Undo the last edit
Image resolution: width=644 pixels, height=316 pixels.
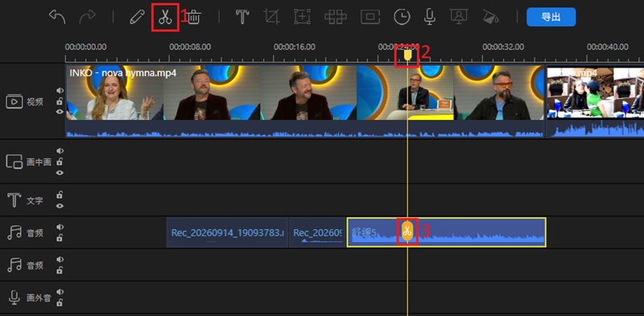click(x=57, y=17)
